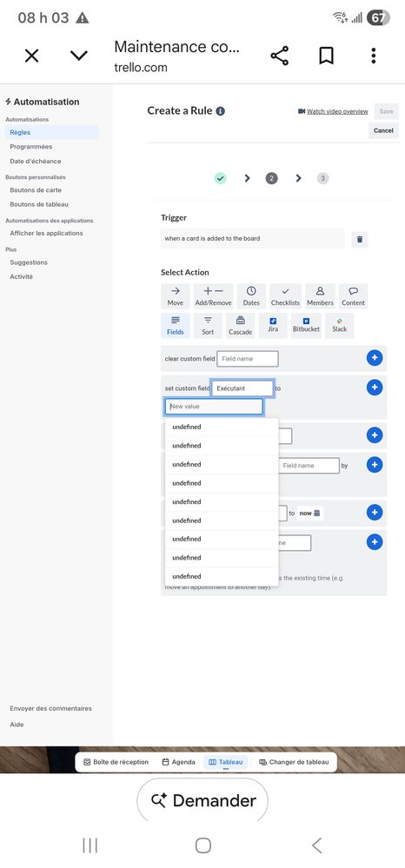Choose the first undefined dropdown option
Viewport: 405px width, 868px height.
222,427
